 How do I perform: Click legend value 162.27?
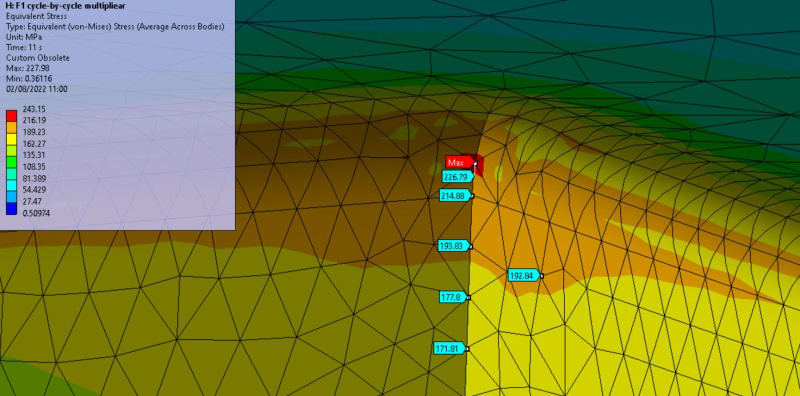[x=33, y=144]
